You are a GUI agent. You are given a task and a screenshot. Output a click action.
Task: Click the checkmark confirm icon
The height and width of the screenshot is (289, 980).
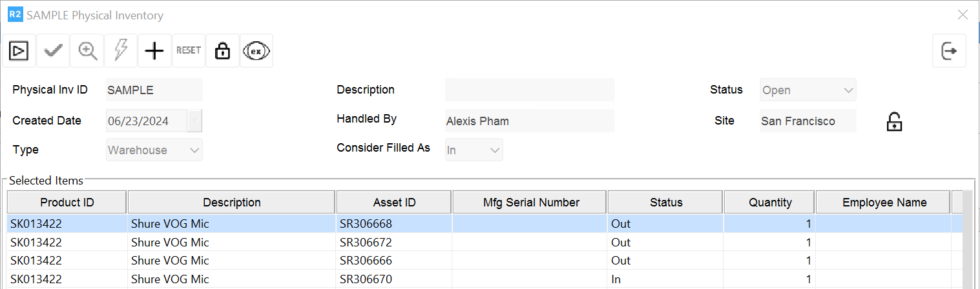53,51
